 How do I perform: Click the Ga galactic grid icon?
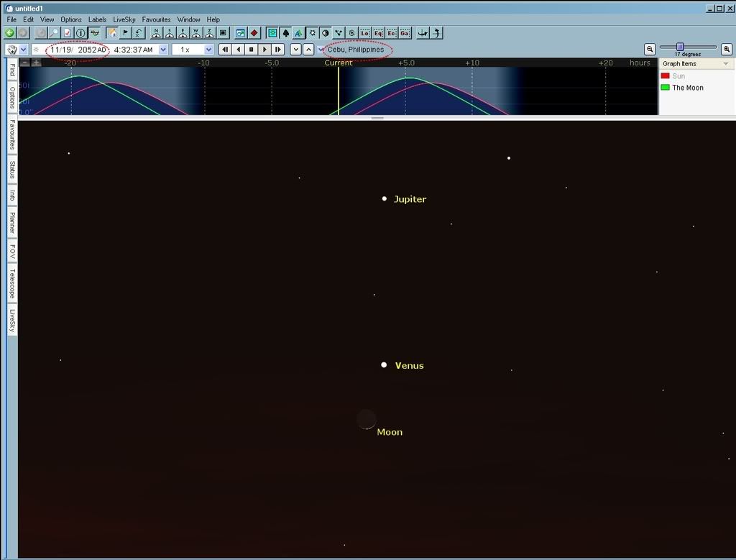(405, 33)
